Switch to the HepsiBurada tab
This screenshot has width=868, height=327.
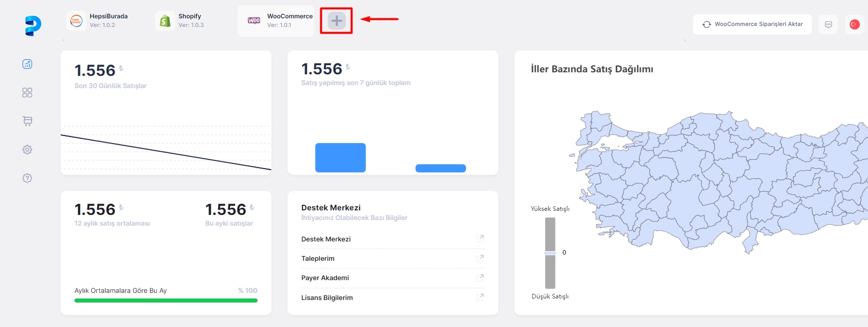click(99, 21)
